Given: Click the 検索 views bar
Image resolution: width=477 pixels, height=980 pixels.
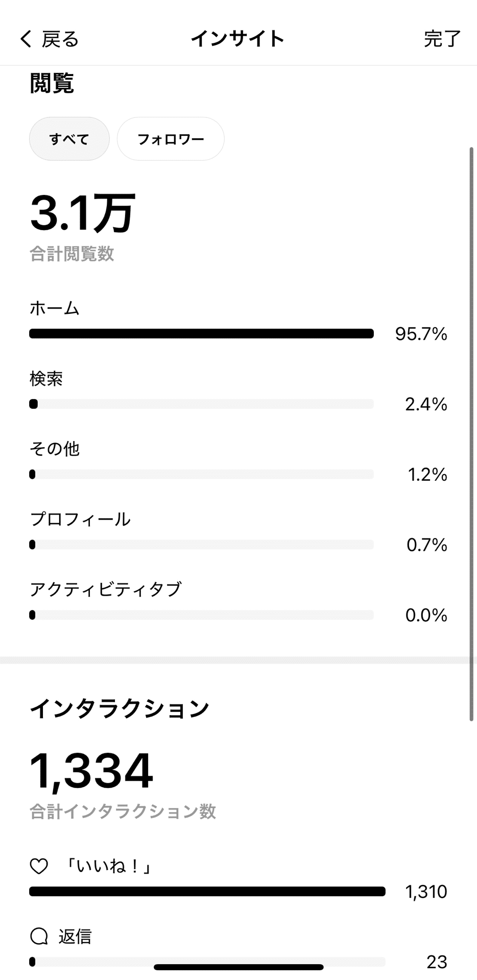Looking at the screenshot, I should [x=201, y=404].
